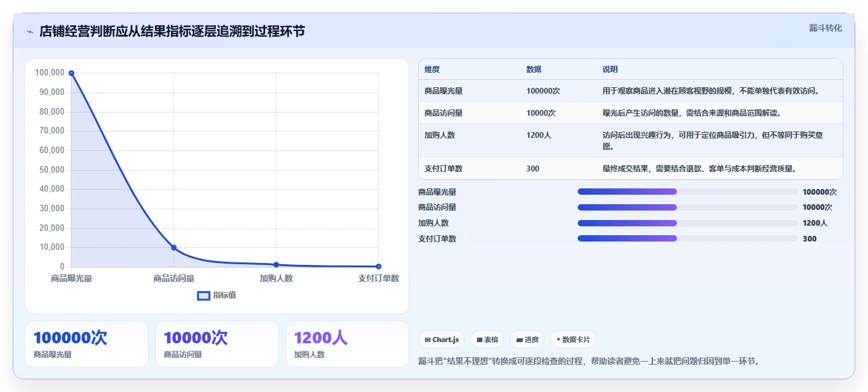This screenshot has width=868, height=392.
Task: Click the 支付订单数 progress bar
Action: [x=688, y=238]
